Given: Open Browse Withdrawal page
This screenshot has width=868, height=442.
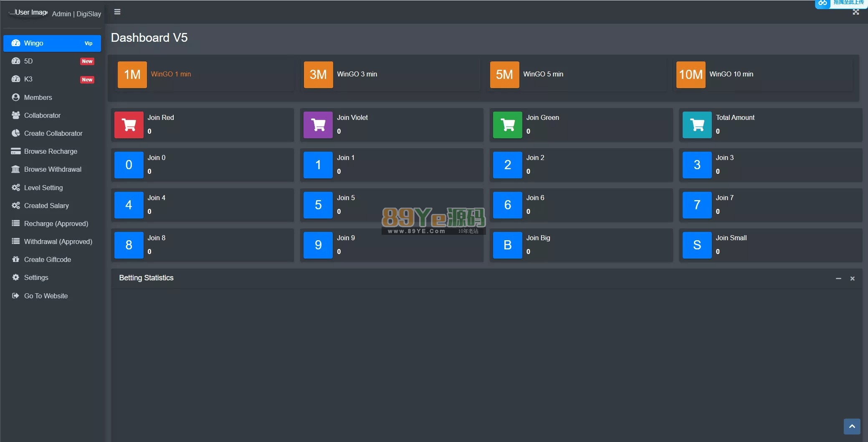Looking at the screenshot, I should click(53, 169).
